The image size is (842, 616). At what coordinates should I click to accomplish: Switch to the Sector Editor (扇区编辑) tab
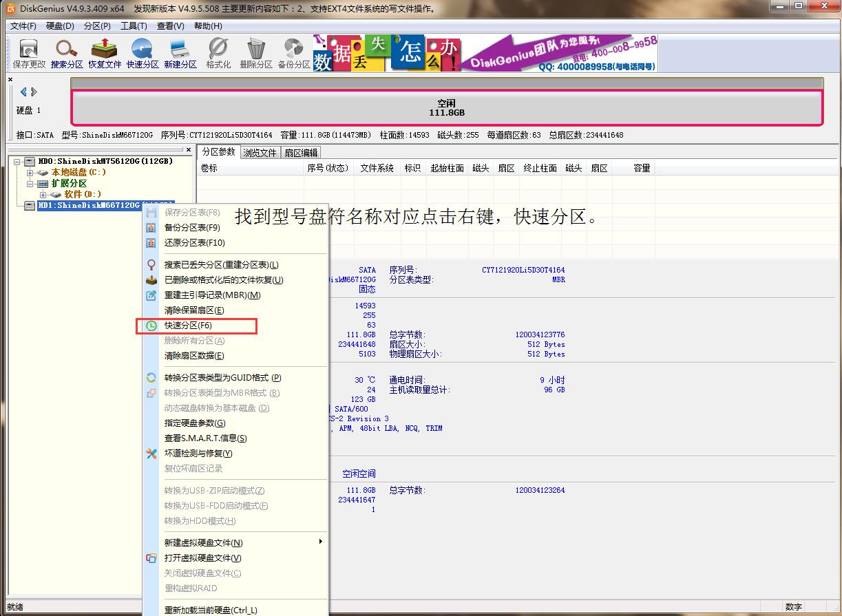coord(301,153)
